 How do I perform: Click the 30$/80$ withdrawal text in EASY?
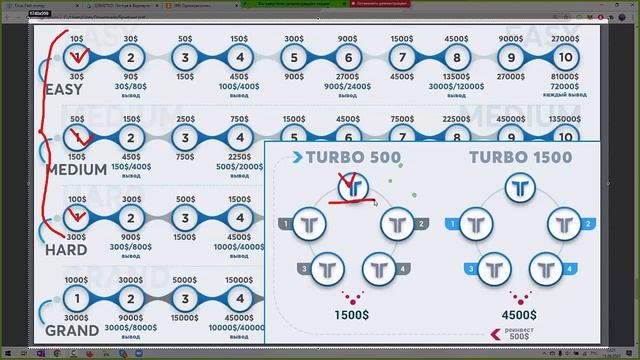pyautogui.click(x=131, y=87)
